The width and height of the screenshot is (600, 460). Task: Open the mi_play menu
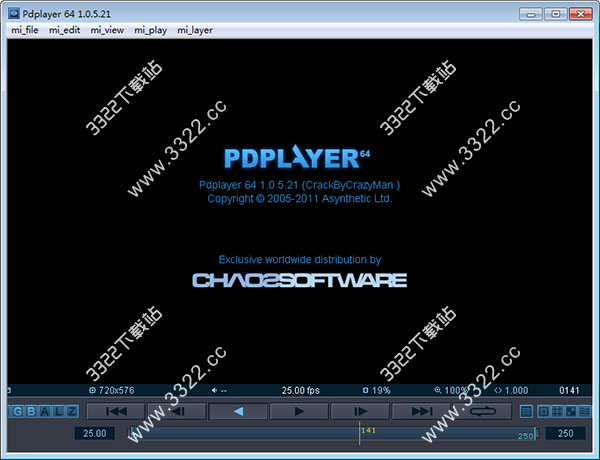(x=150, y=30)
